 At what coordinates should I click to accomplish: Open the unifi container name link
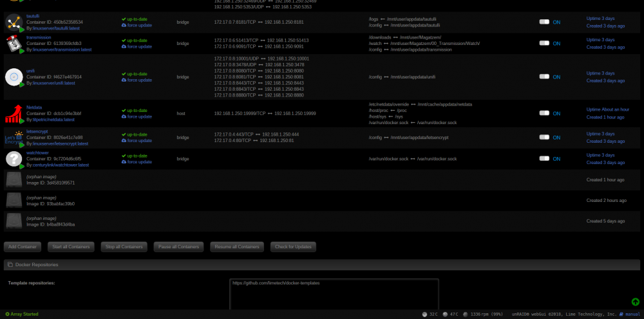tap(30, 71)
